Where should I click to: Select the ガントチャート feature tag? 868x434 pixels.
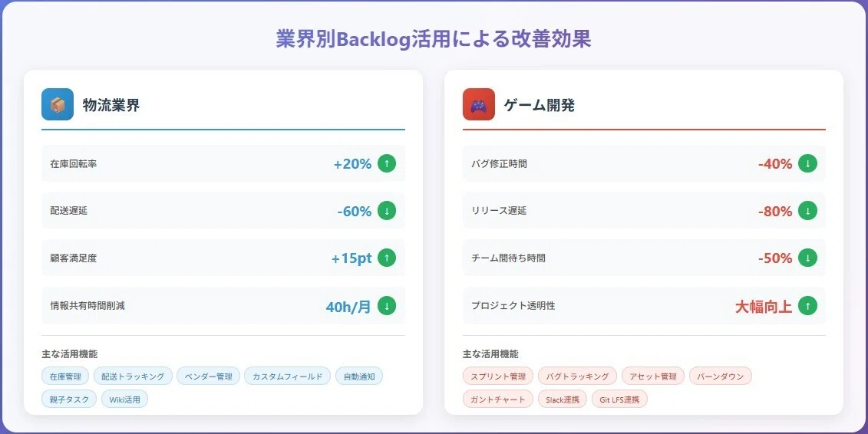pyautogui.click(x=498, y=399)
